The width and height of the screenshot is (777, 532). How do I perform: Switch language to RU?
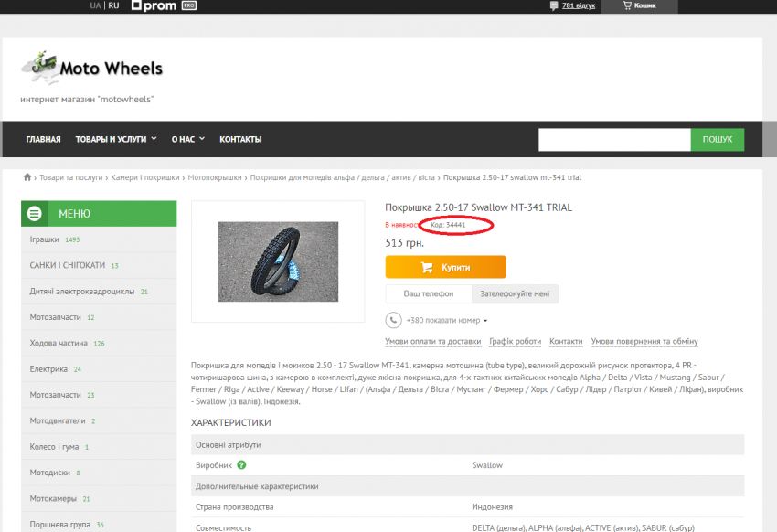coord(113,5)
